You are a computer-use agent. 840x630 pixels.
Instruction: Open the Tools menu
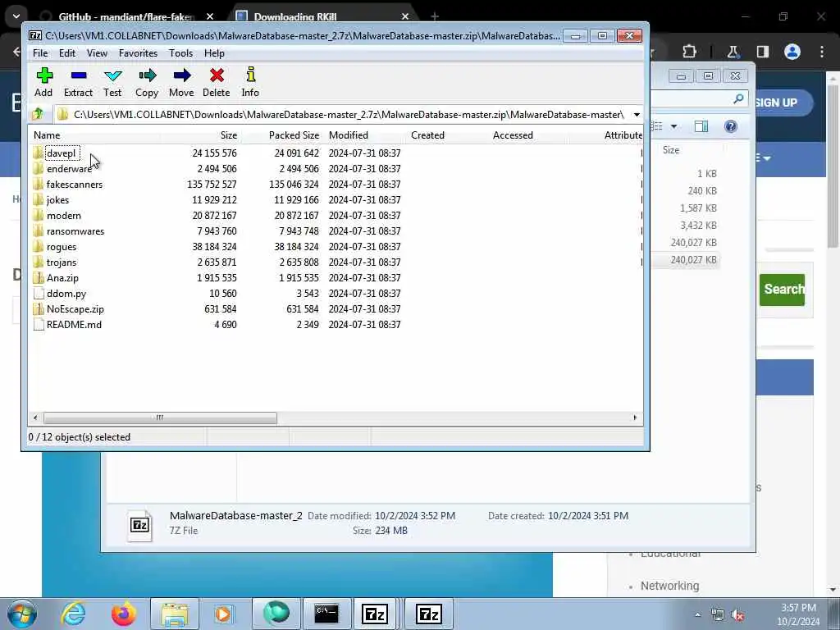tap(180, 53)
